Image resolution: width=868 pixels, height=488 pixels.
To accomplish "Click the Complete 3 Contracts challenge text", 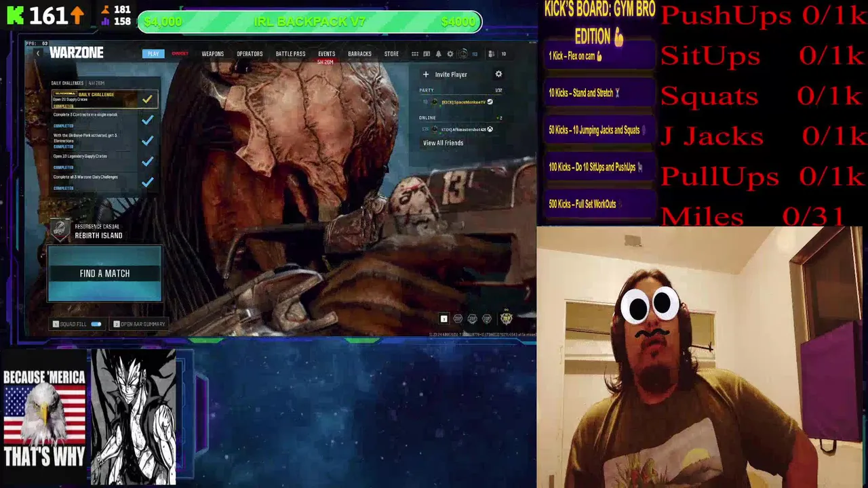I will pos(85,115).
